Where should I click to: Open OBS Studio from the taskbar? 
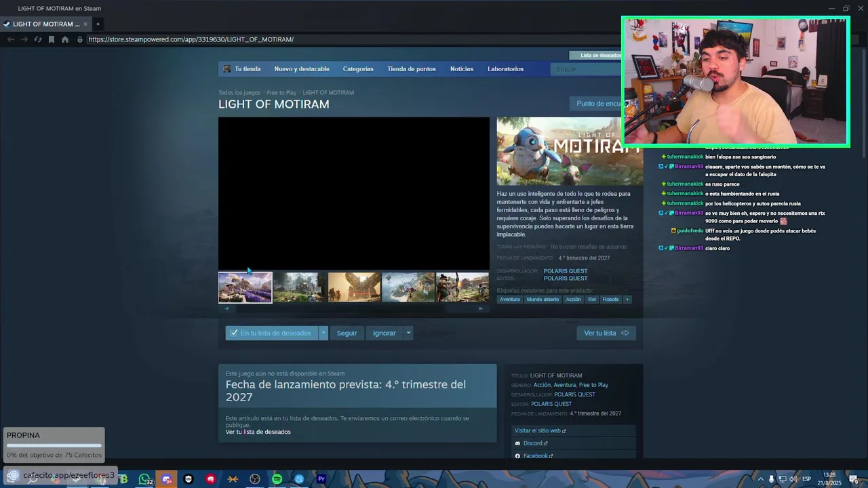[x=255, y=479]
